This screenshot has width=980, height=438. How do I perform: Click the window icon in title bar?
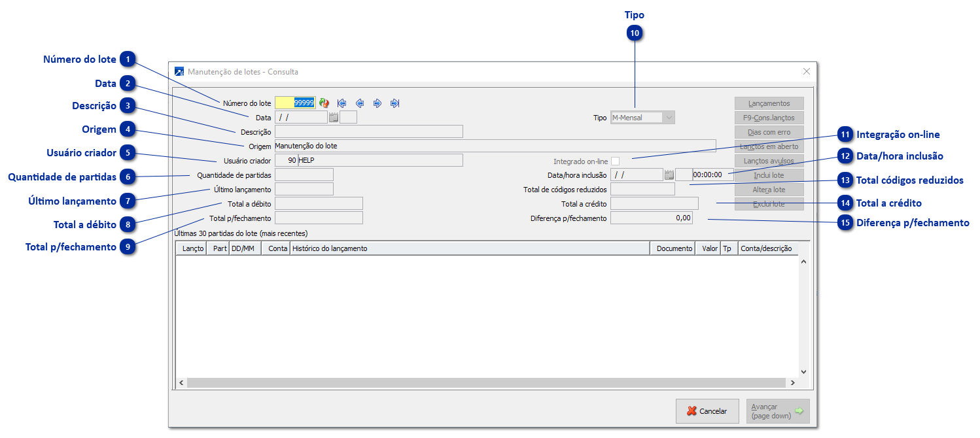179,71
